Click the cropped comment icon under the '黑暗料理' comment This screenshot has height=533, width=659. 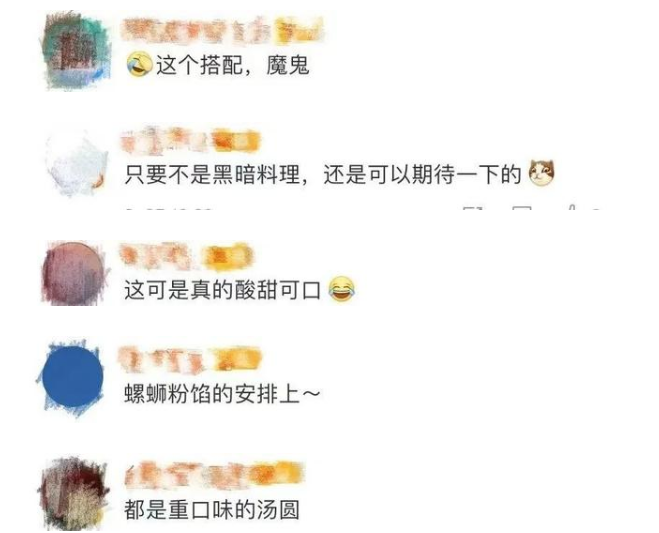pyautogui.click(x=522, y=208)
